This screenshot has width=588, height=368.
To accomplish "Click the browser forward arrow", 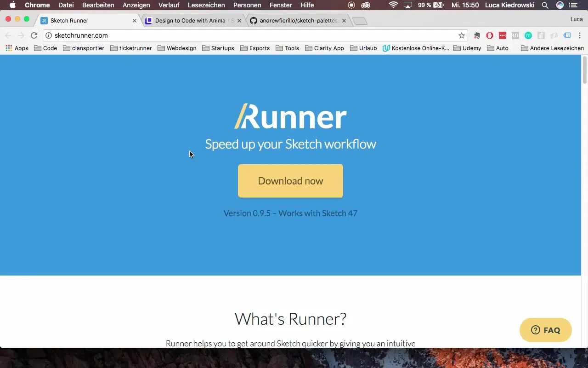I will coord(21,35).
